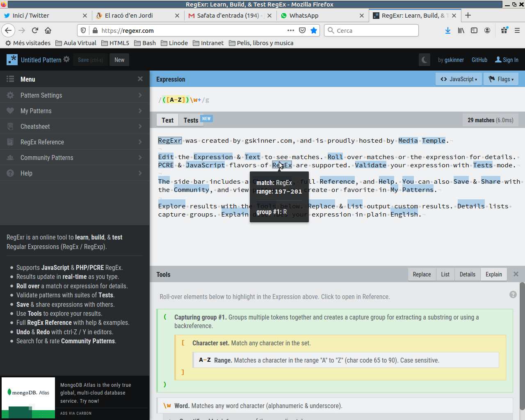Toggle dark theme moon icon
The height and width of the screenshot is (420, 525).
coord(425,60)
